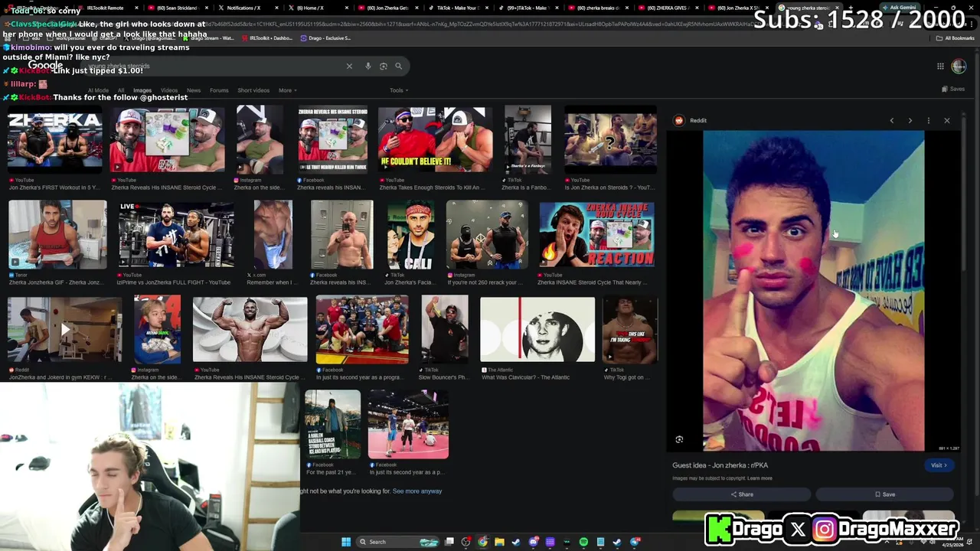Clear the Google search query with the X
The width and height of the screenshot is (980, 551).
349,67
